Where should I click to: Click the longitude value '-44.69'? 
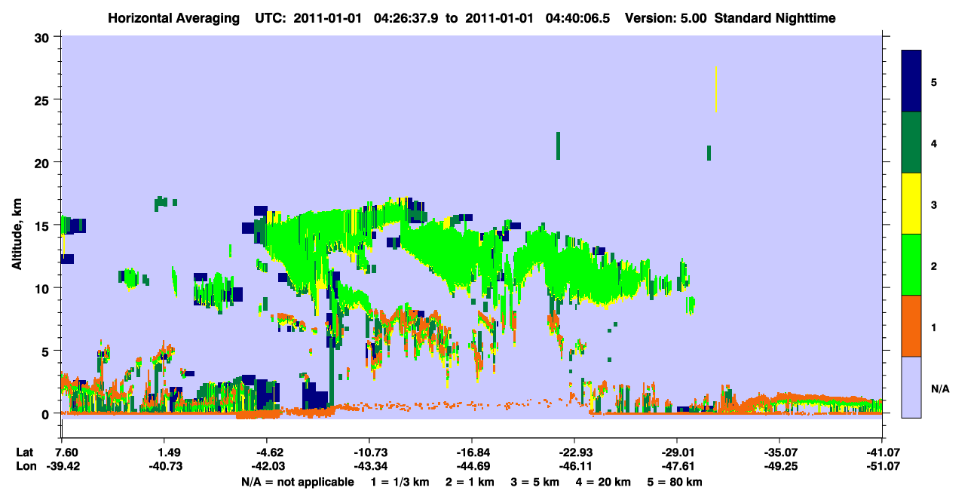click(x=472, y=466)
